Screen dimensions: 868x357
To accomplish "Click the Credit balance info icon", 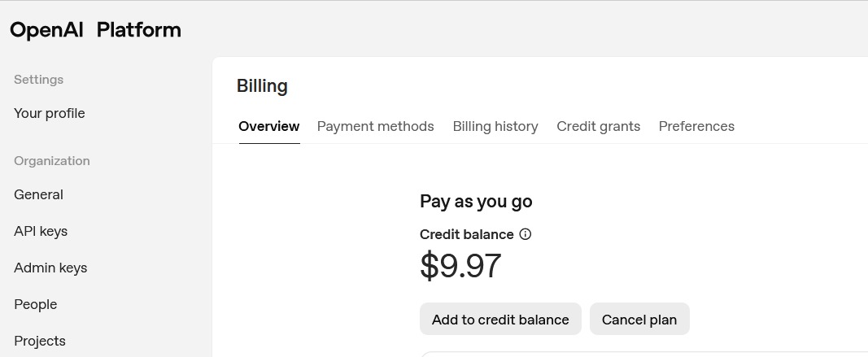I will (526, 234).
